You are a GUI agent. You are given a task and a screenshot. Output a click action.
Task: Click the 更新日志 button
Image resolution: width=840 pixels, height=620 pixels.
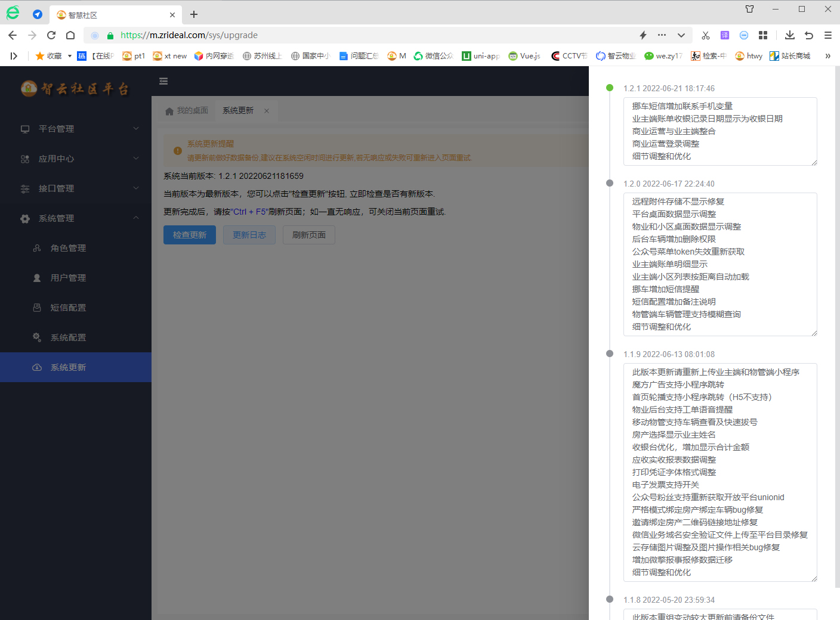pos(249,235)
